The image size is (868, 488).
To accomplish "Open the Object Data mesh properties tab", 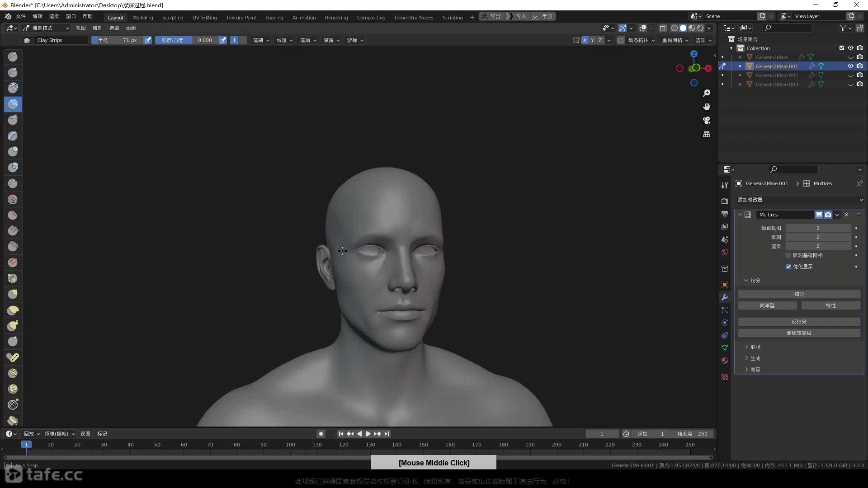I will click(x=725, y=348).
